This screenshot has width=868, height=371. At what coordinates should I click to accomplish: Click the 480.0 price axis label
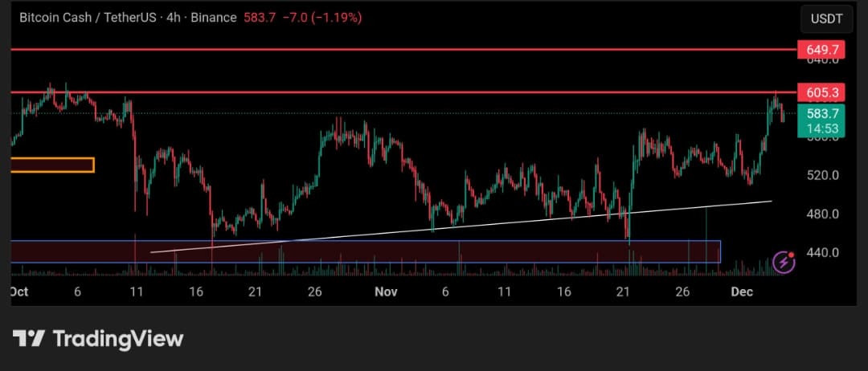click(823, 214)
